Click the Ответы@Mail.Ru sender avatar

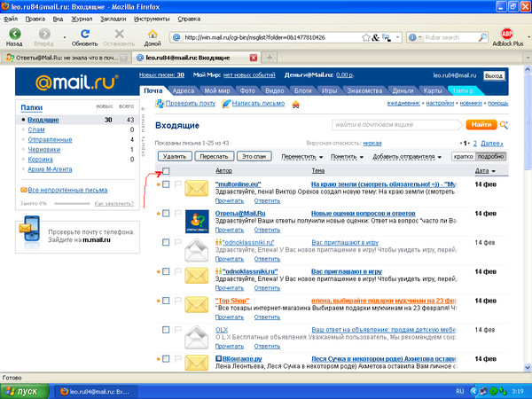pyautogui.click(x=197, y=222)
